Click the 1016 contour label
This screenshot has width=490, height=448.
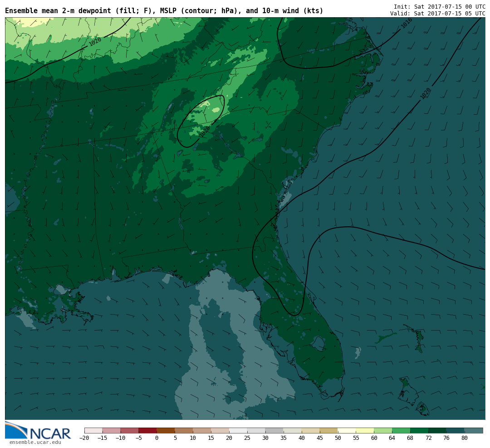click(x=406, y=24)
